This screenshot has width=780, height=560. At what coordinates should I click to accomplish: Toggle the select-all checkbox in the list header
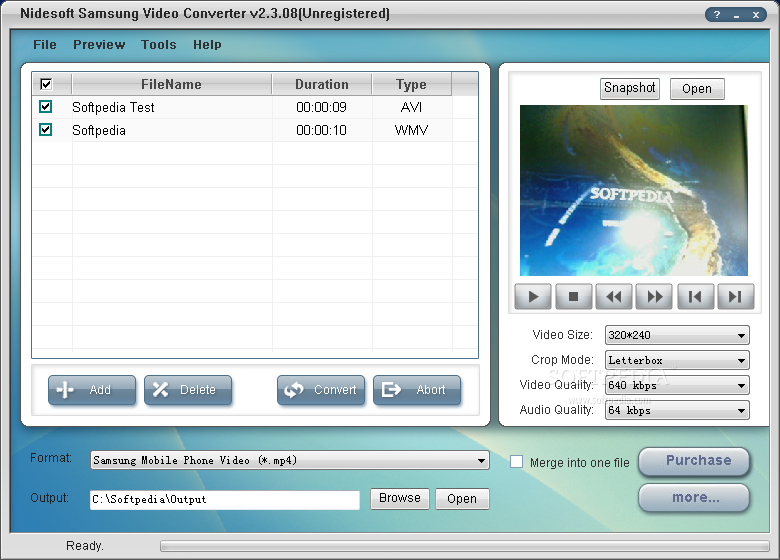pos(46,84)
